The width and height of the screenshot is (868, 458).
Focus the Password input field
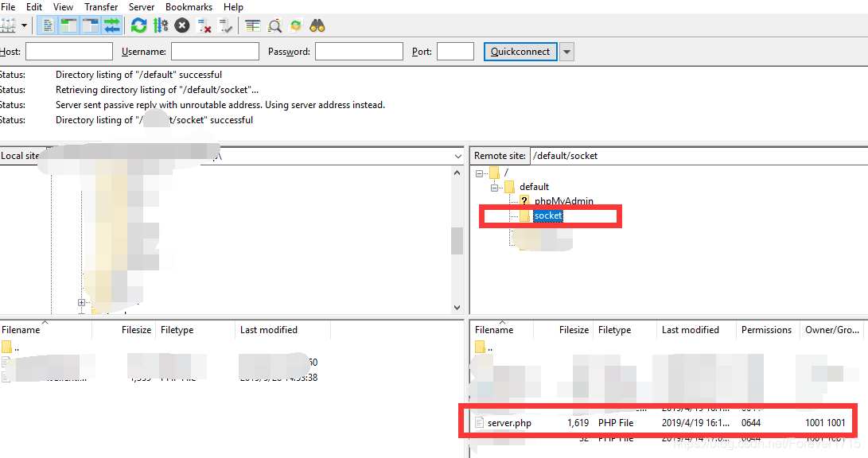click(x=359, y=52)
